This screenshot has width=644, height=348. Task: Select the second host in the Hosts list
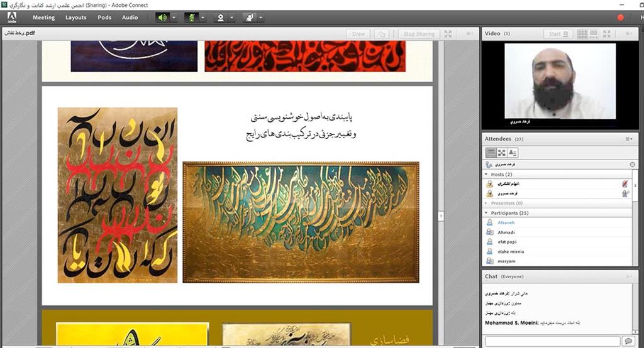tap(558, 193)
